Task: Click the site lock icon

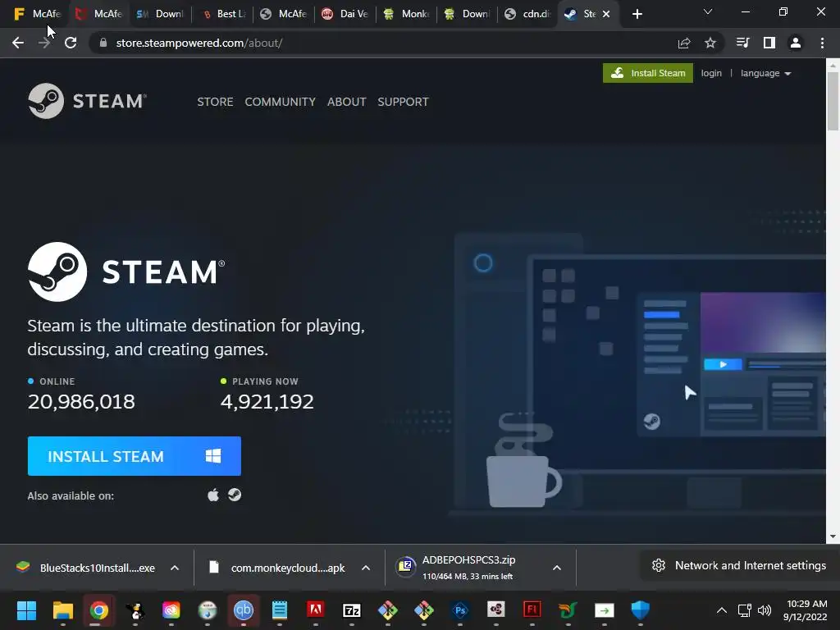Action: pyautogui.click(x=103, y=43)
